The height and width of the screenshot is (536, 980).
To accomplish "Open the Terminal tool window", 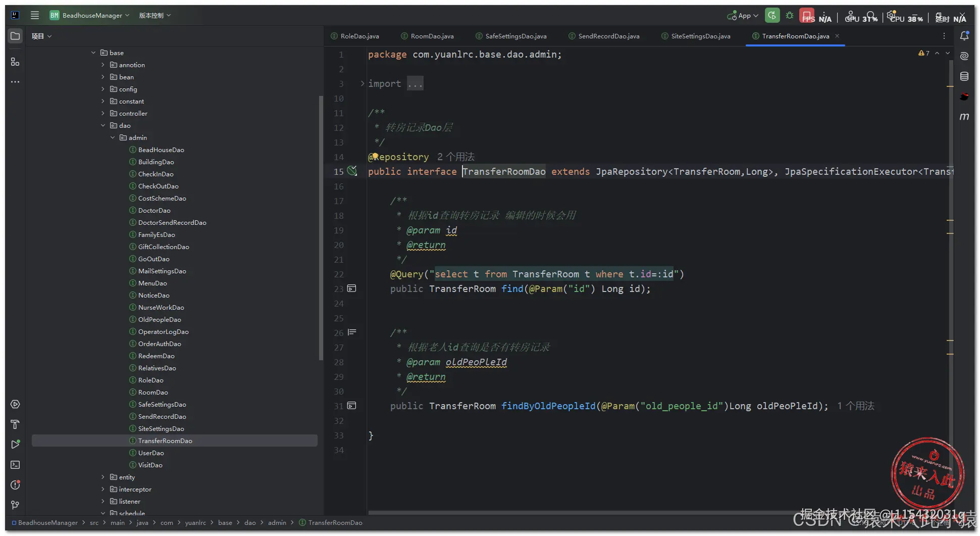I will coord(15,465).
